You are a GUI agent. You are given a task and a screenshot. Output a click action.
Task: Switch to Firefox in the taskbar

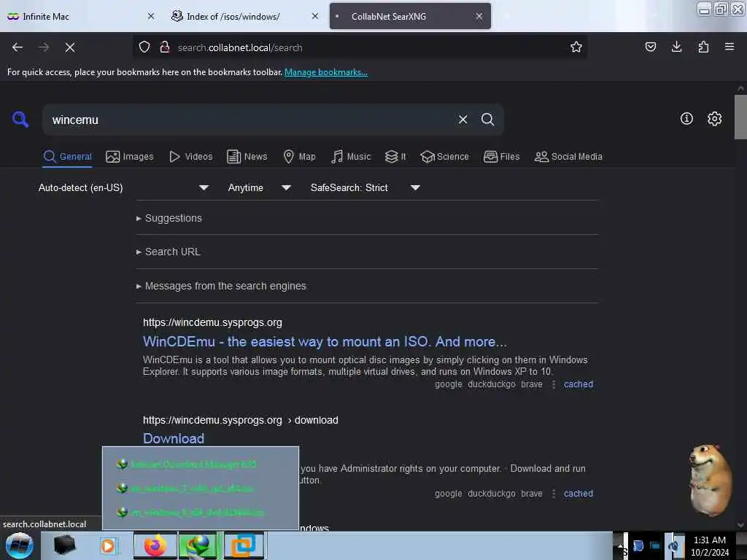(x=155, y=545)
